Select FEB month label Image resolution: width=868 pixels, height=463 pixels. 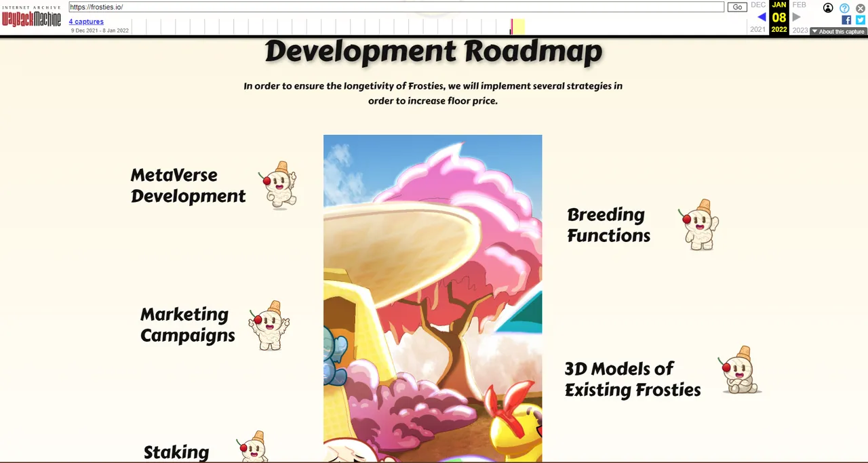coord(800,5)
